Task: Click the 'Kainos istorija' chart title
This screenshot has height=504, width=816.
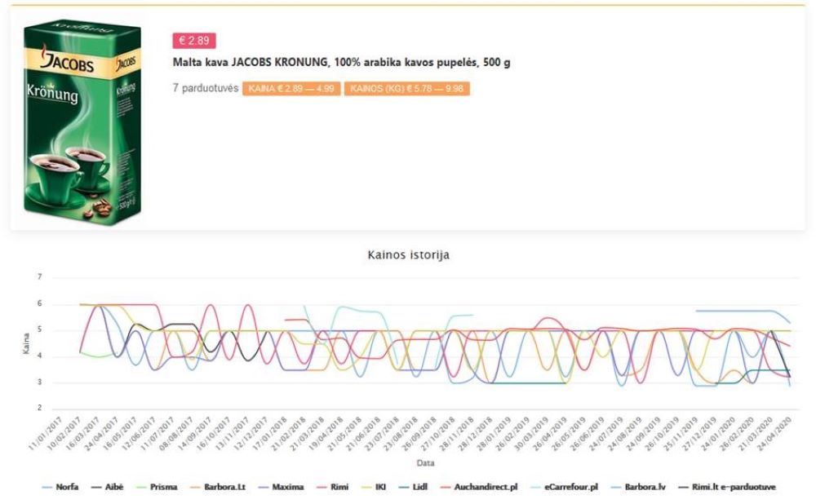Action: [409, 255]
